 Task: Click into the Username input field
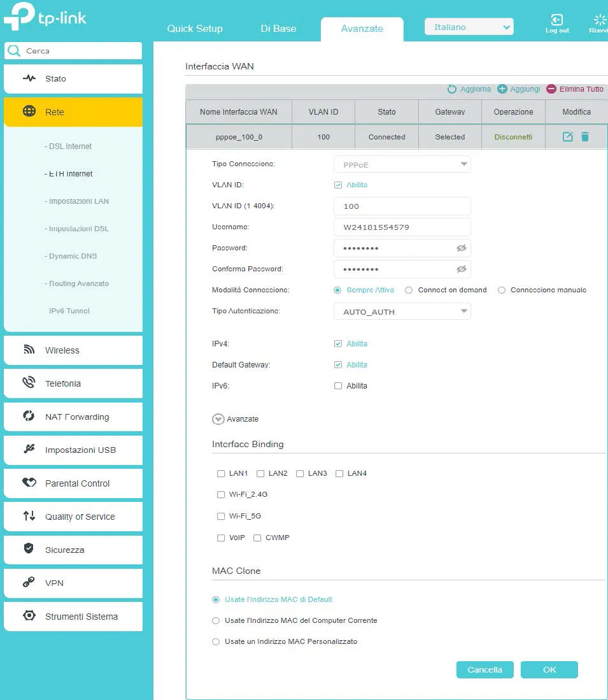click(402, 227)
